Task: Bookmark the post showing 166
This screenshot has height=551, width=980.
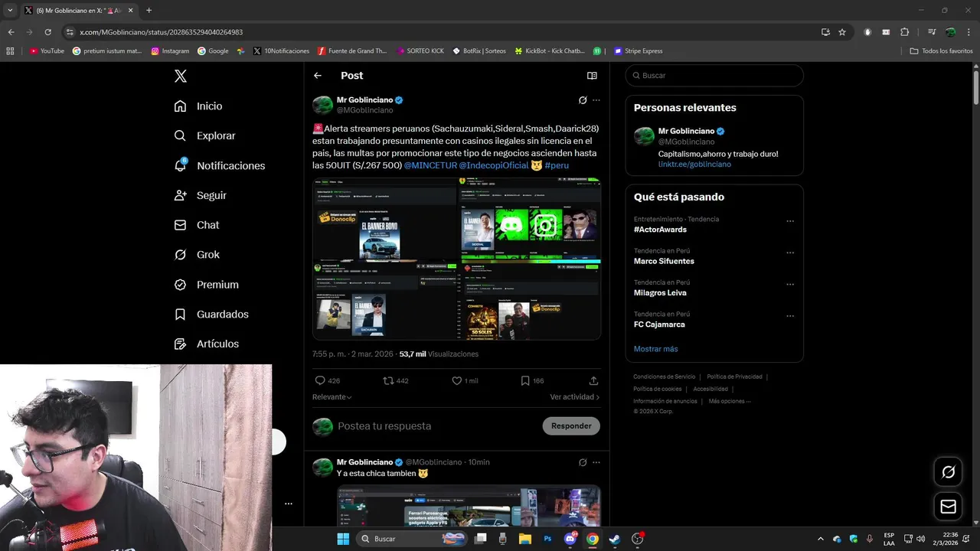Action: (525, 380)
